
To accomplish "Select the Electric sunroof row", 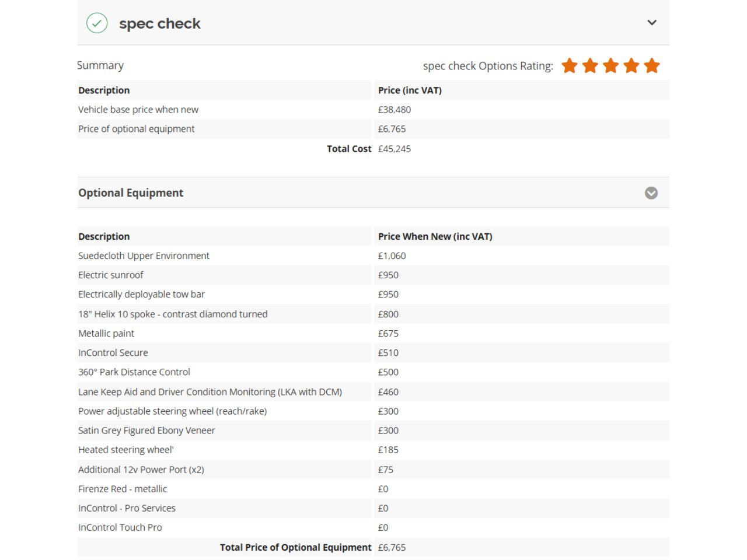I will (x=111, y=275).
